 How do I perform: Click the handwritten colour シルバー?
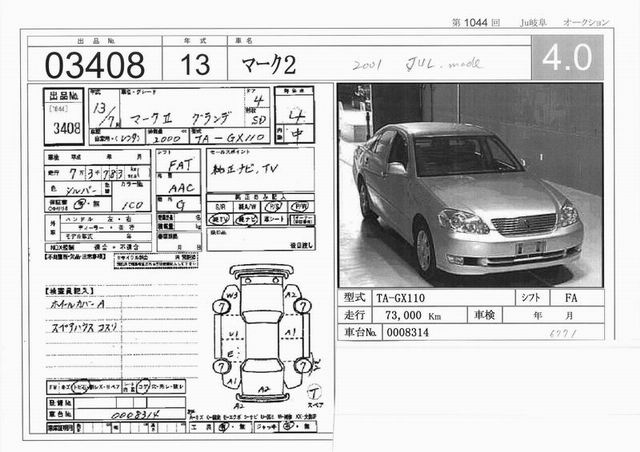click(x=81, y=190)
